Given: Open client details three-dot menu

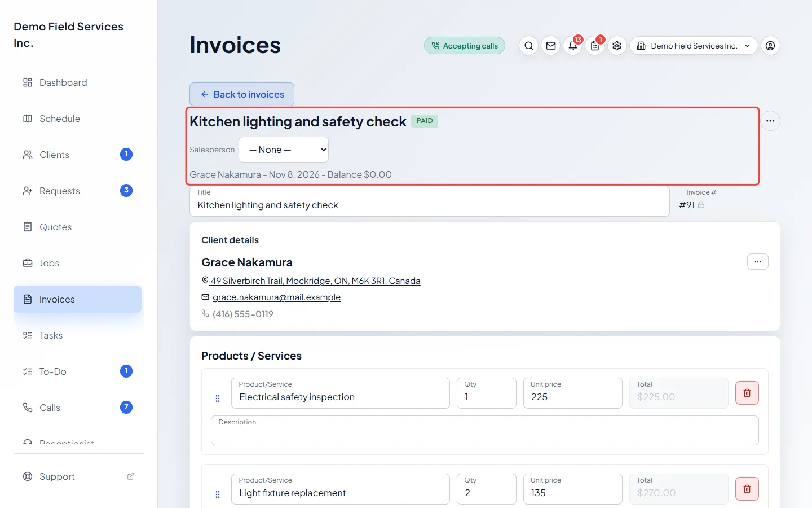Looking at the screenshot, I should tap(758, 262).
